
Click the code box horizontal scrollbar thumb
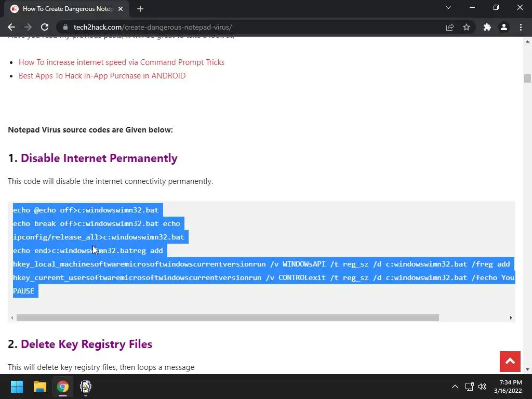coord(228,317)
